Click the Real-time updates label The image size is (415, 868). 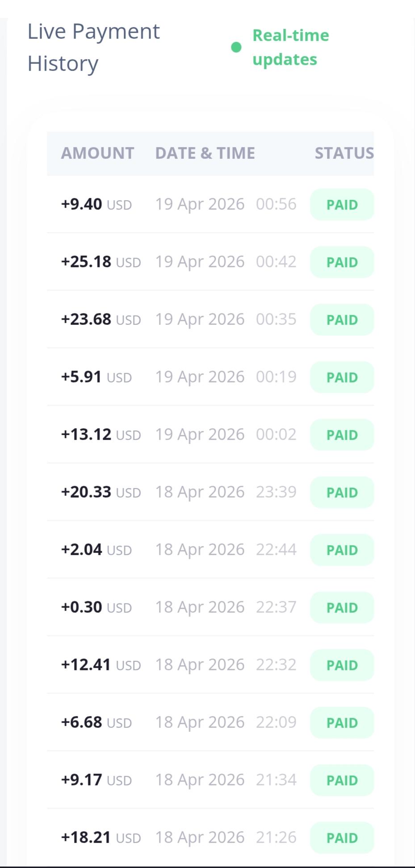tap(290, 47)
